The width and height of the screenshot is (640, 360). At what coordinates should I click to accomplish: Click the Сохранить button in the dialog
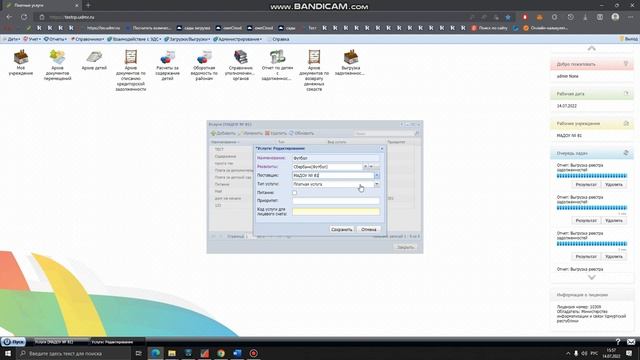[342, 229]
